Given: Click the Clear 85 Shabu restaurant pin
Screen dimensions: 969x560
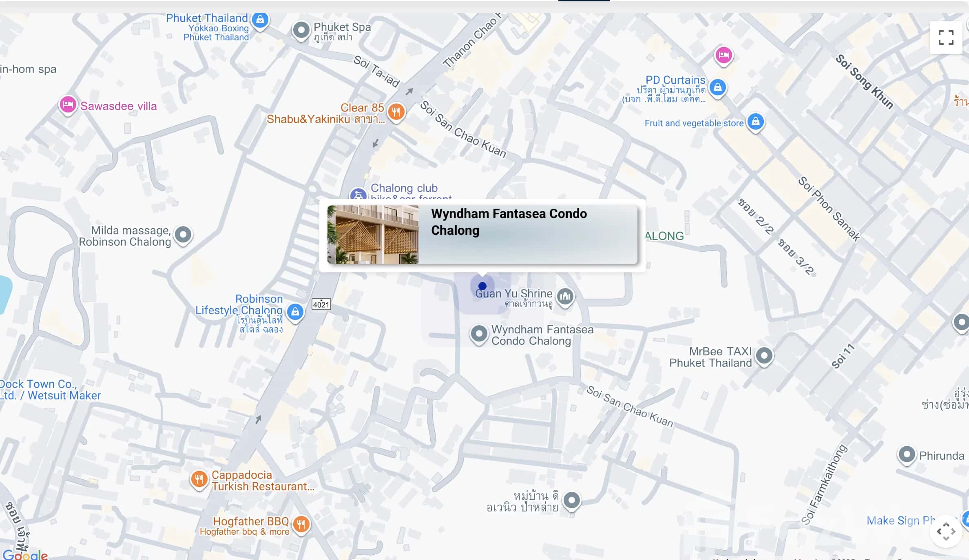Looking at the screenshot, I should pyautogui.click(x=396, y=111).
